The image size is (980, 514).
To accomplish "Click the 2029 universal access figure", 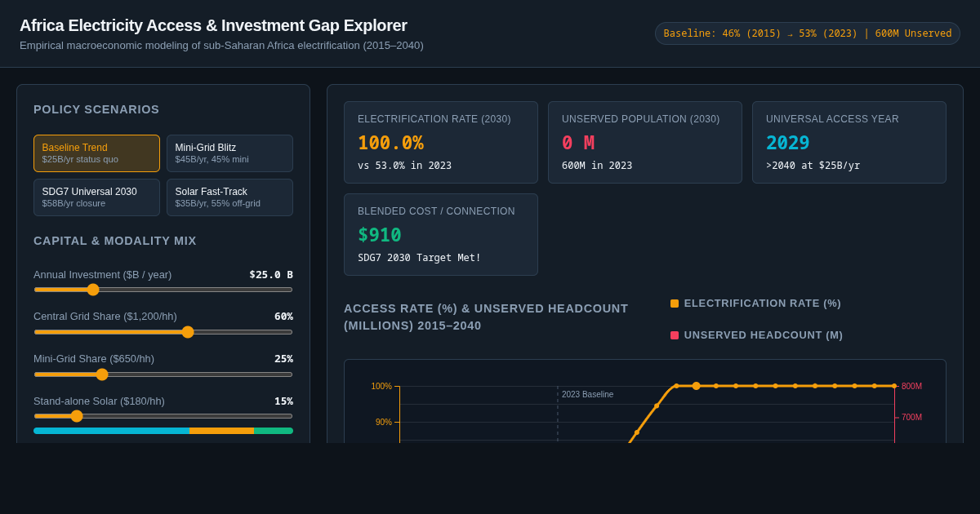I will (787, 143).
